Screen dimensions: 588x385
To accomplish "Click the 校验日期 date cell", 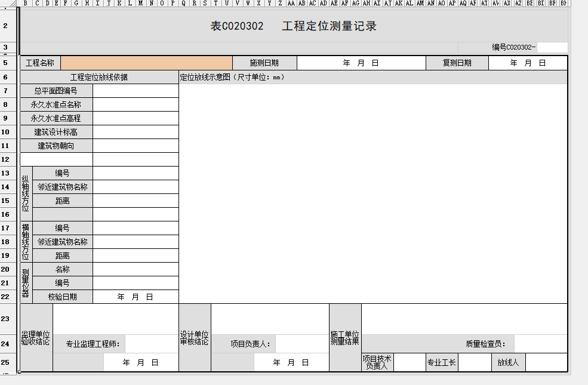I will coord(136,297).
